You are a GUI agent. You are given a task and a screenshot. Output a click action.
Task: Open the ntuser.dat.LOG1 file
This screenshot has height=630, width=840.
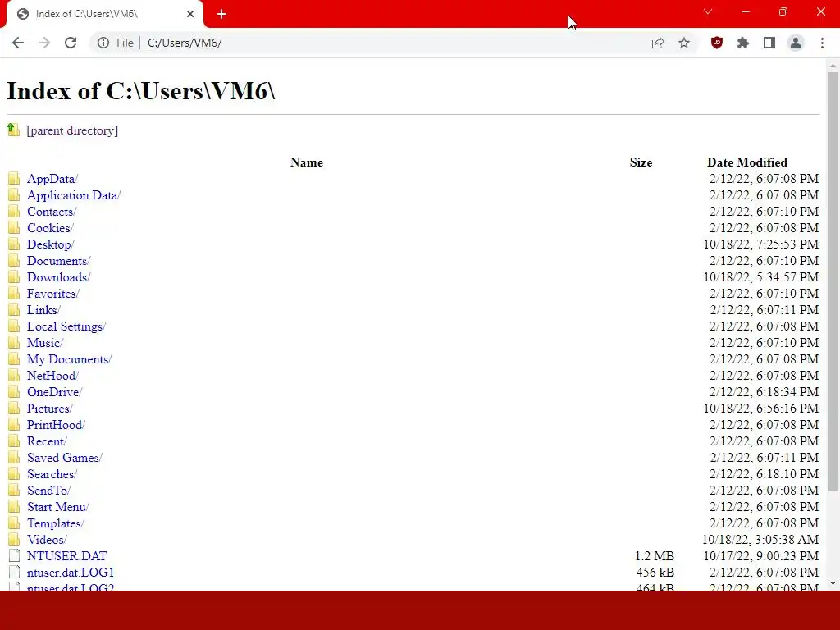tap(71, 573)
